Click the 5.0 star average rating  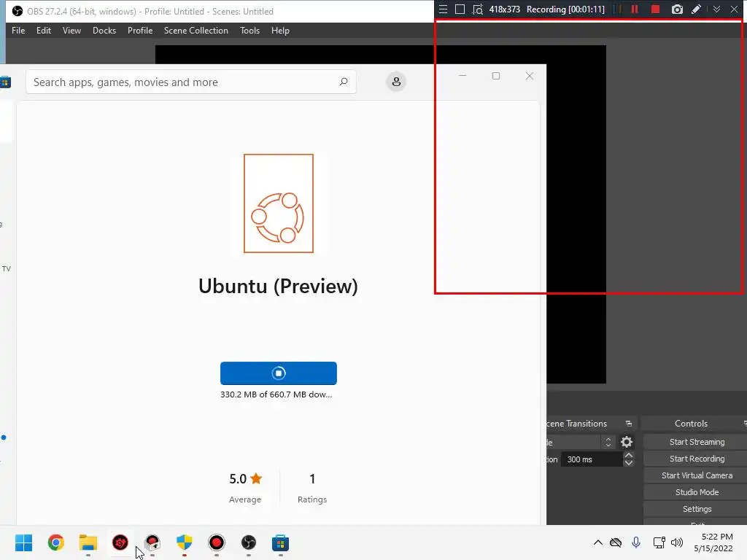tap(245, 479)
